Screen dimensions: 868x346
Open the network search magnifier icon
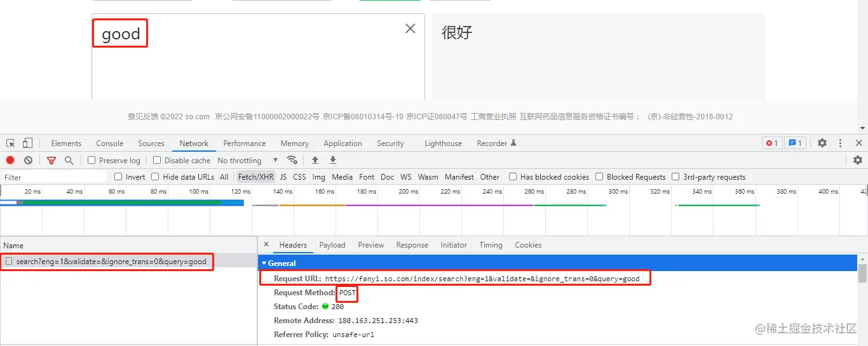click(x=69, y=160)
